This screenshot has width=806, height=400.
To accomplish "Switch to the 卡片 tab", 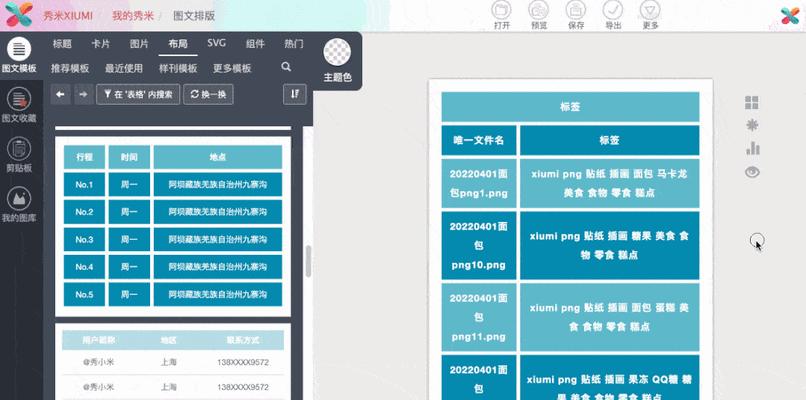I will tap(101, 44).
